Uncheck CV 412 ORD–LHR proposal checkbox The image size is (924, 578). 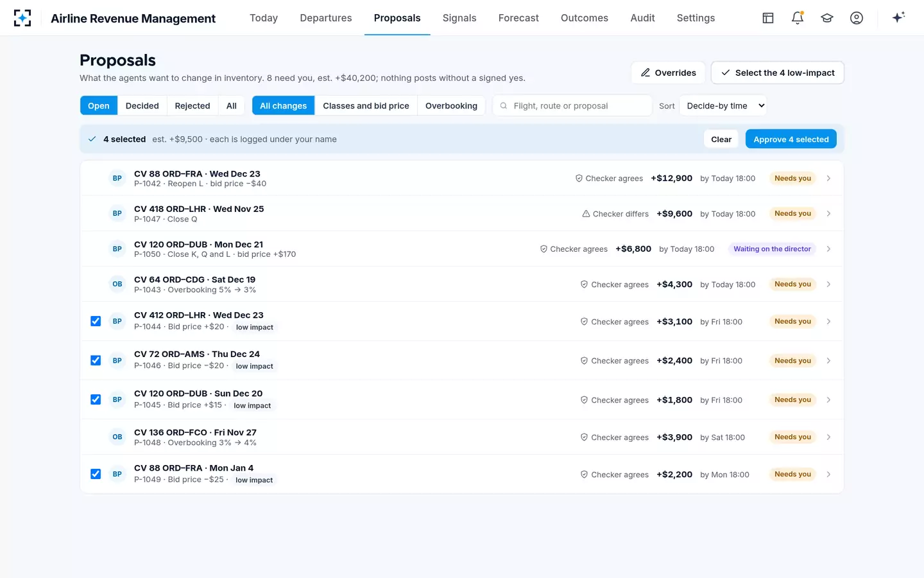[96, 321]
